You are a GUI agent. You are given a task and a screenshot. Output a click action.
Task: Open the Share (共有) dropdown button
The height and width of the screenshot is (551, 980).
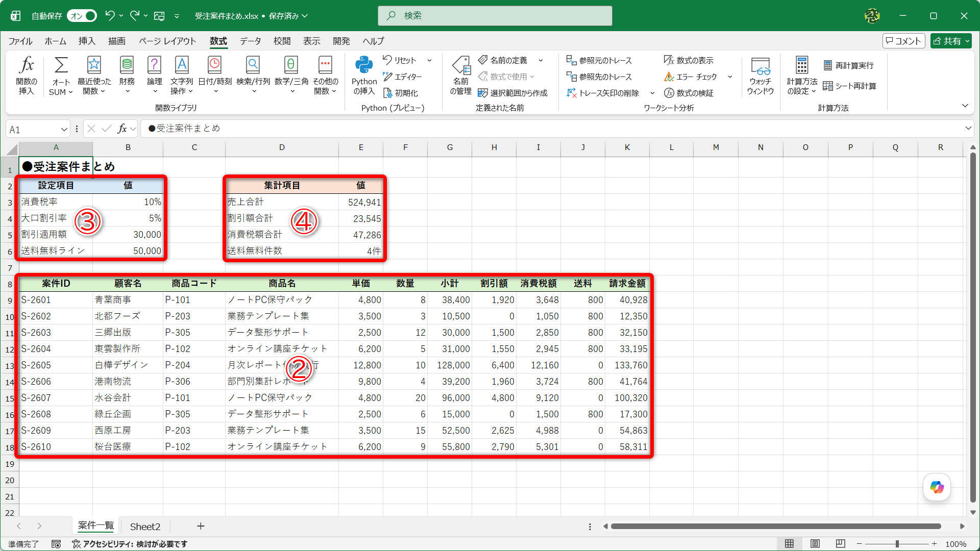click(951, 41)
